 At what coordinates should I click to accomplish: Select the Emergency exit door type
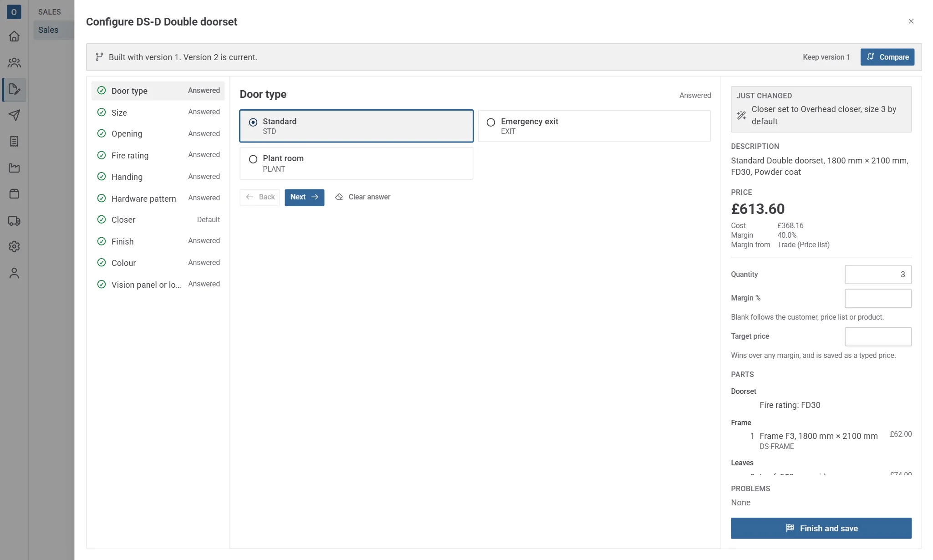[594, 126]
